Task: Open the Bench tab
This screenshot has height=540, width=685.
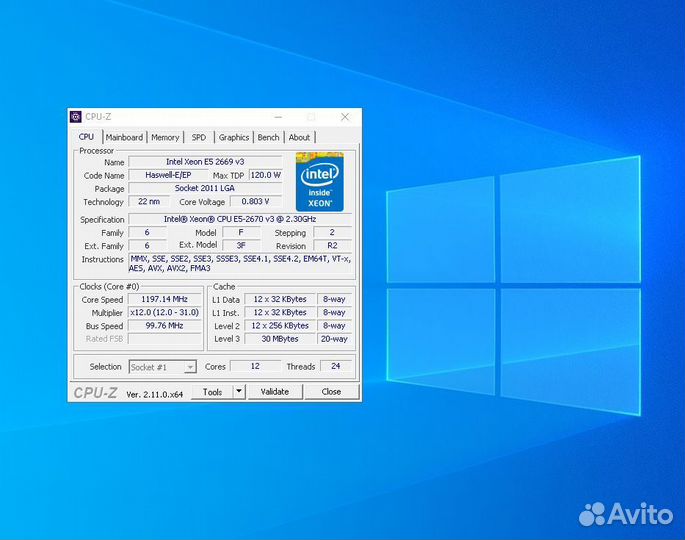Action: [268, 137]
